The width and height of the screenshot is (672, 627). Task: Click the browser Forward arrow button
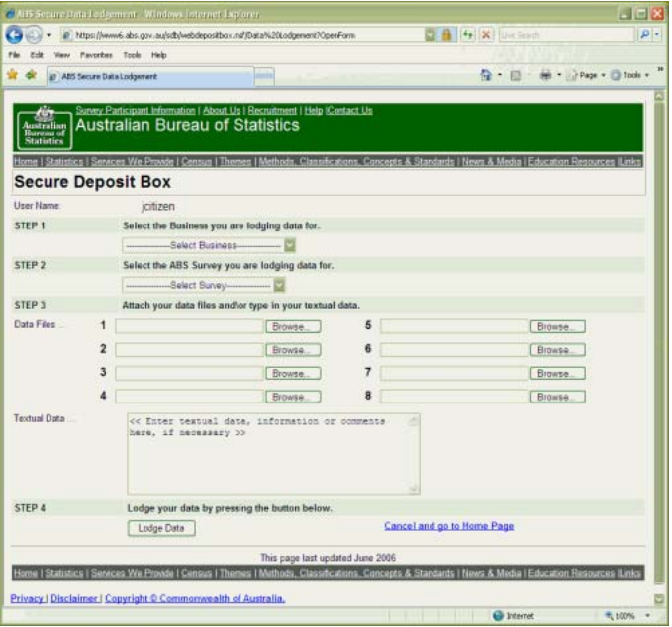(x=34, y=35)
